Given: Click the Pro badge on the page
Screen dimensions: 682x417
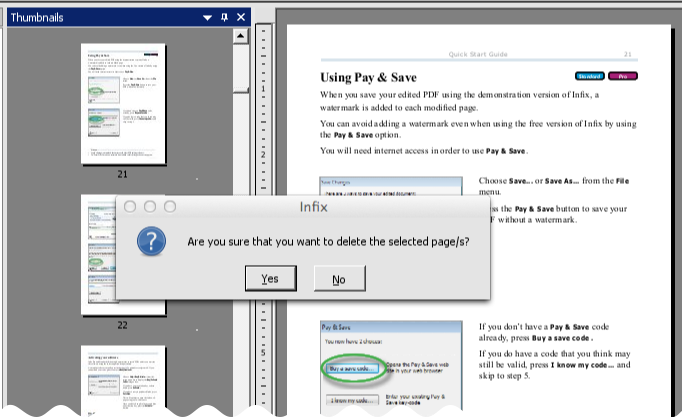Looking at the screenshot, I should (624, 76).
